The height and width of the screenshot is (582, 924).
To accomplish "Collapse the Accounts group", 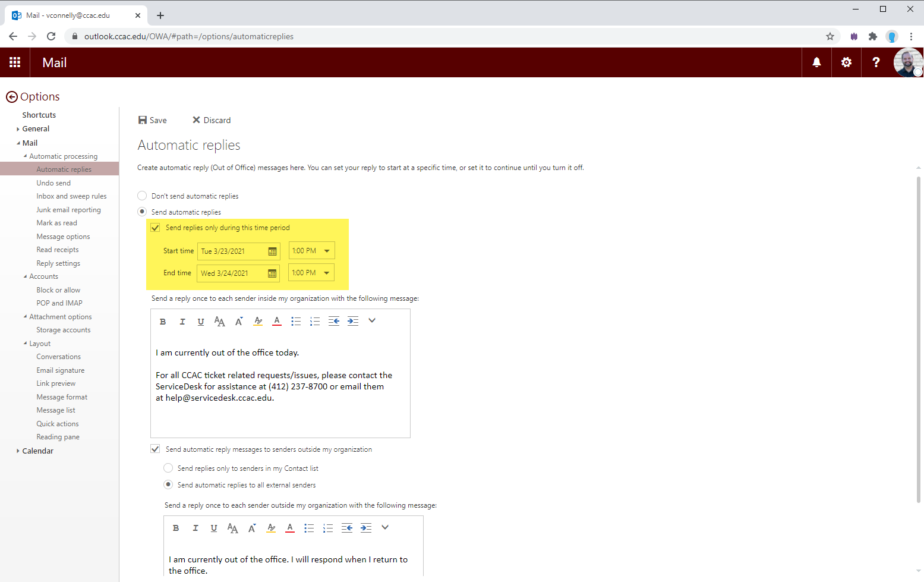I will click(x=25, y=276).
